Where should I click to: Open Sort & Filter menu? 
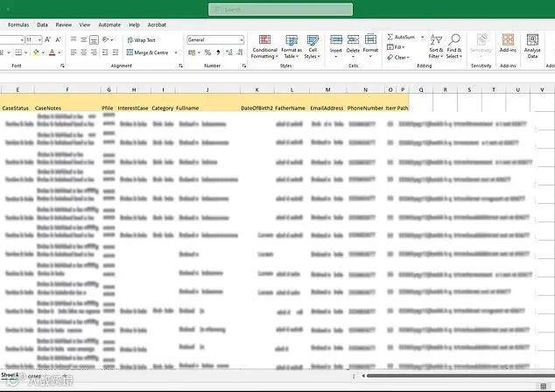pyautogui.click(x=436, y=46)
